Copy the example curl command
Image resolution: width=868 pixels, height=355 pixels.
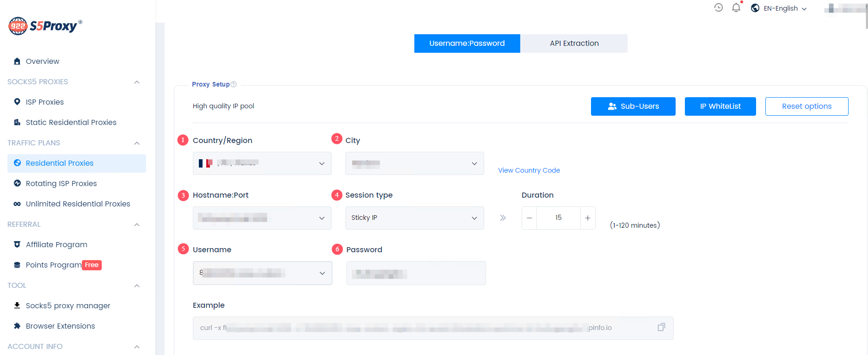pos(661,327)
